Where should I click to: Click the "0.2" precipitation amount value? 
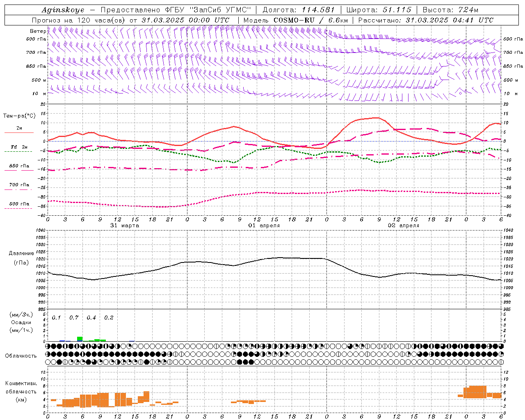(109, 318)
